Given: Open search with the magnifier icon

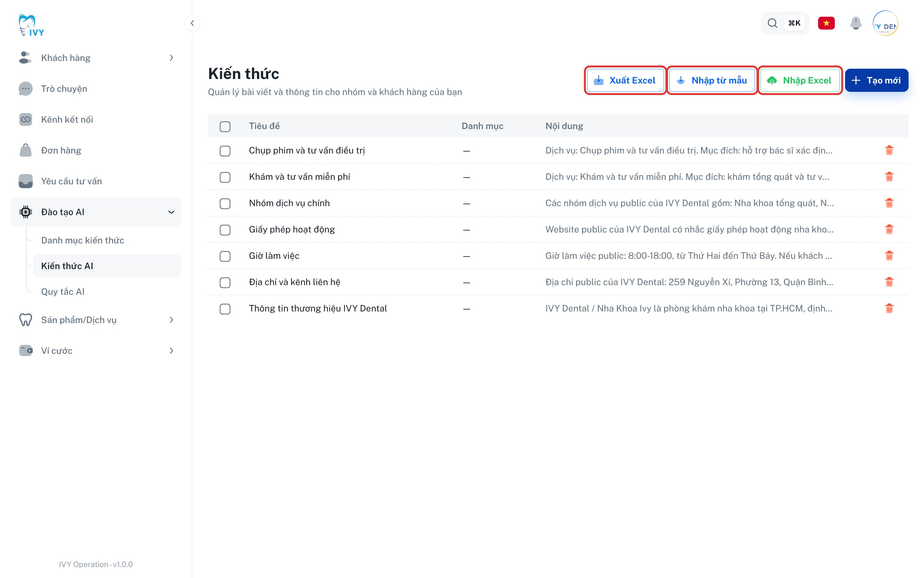Looking at the screenshot, I should point(773,23).
